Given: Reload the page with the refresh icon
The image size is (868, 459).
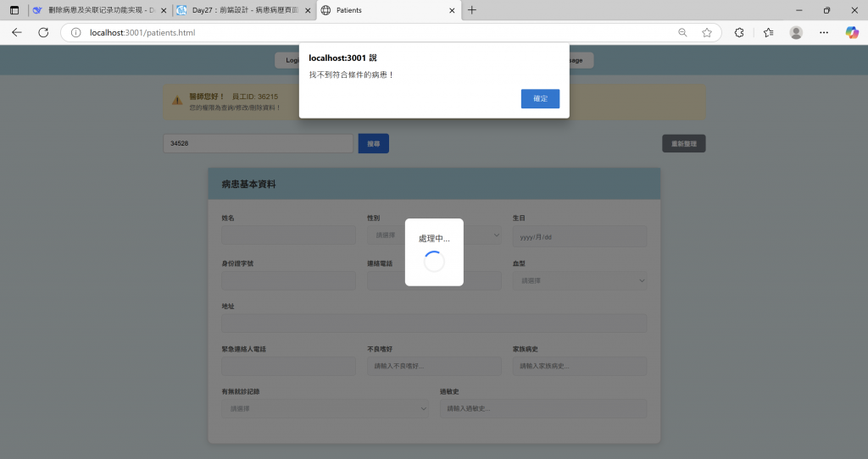Looking at the screenshot, I should pyautogui.click(x=43, y=33).
